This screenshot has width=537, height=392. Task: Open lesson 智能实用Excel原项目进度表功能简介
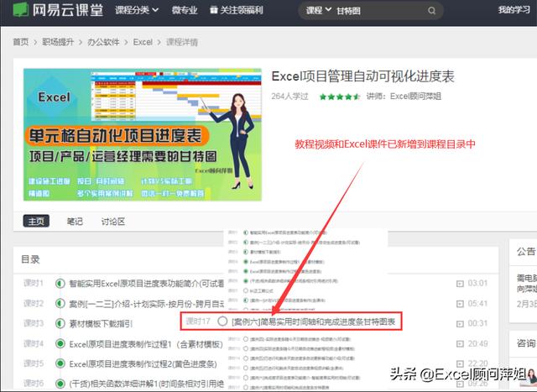click(x=146, y=284)
